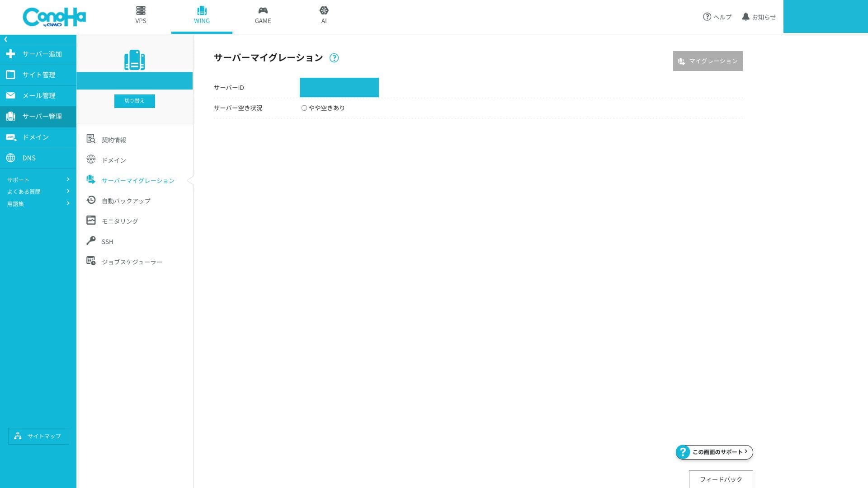868x488 pixels.
Task: Click the ConoHa logo
Action: (x=54, y=17)
